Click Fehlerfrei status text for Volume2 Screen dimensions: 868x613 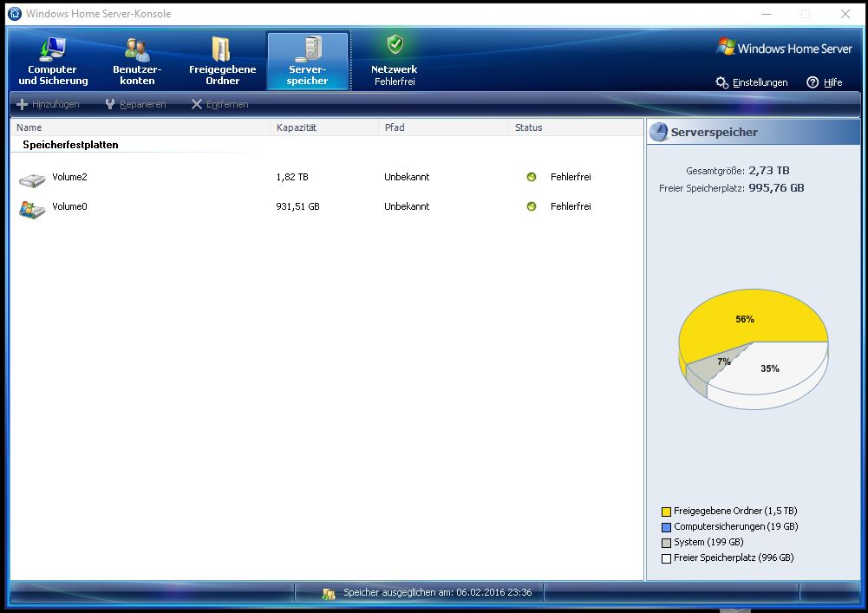[571, 177]
